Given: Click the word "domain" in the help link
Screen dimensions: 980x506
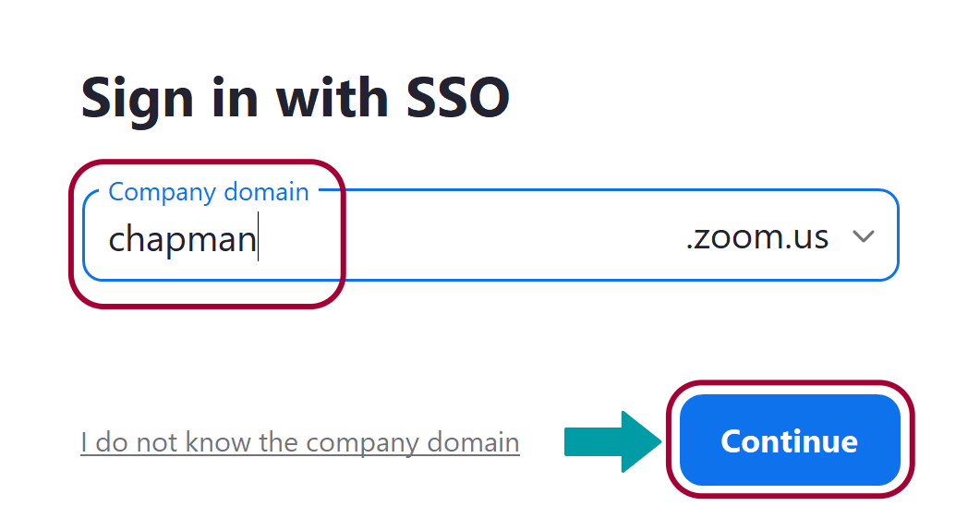Looking at the screenshot, I should pyautogui.click(x=471, y=442).
